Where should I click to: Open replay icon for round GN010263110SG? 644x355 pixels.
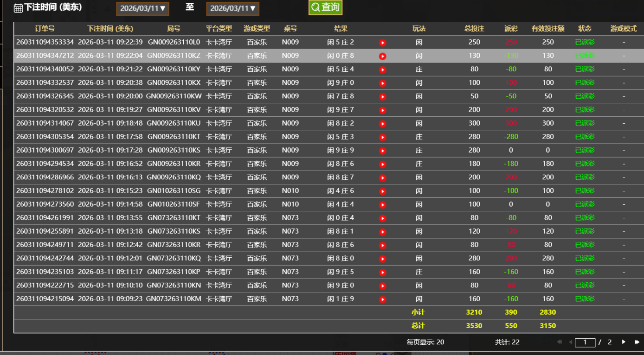click(382, 191)
